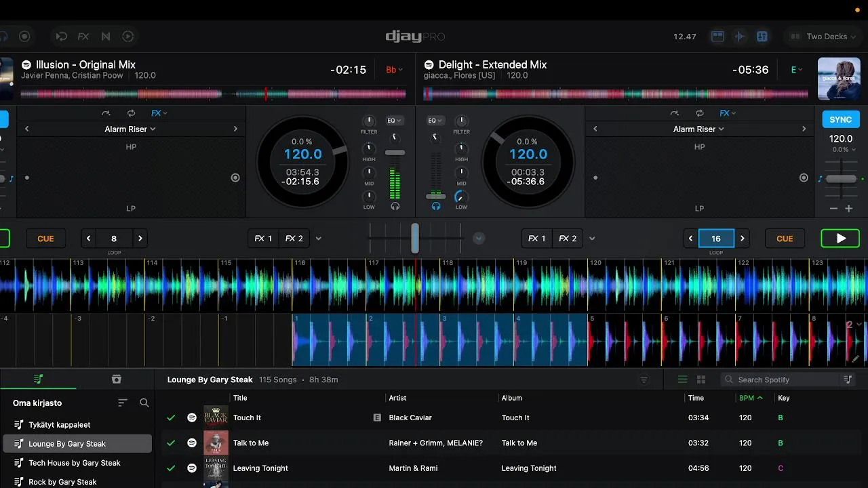Screen dimensions: 868x488
Task: Increase right deck loop length from 16
Action: coord(742,239)
